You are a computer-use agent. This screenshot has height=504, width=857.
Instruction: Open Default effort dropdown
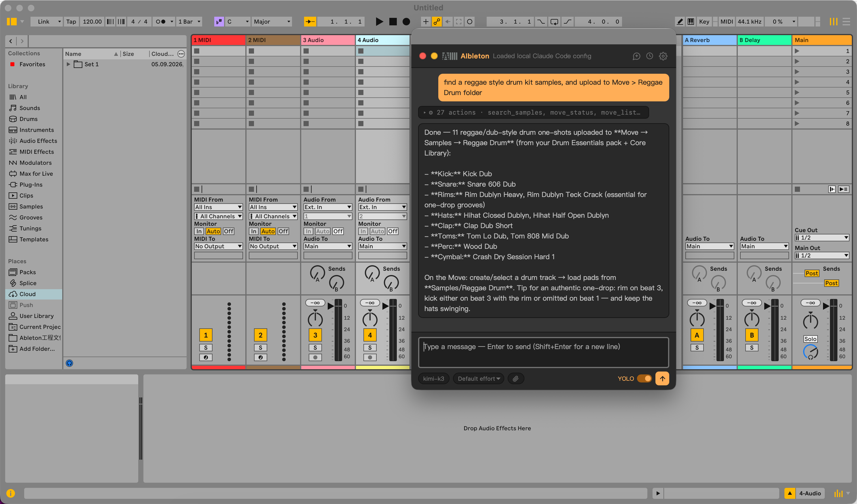coord(479,378)
